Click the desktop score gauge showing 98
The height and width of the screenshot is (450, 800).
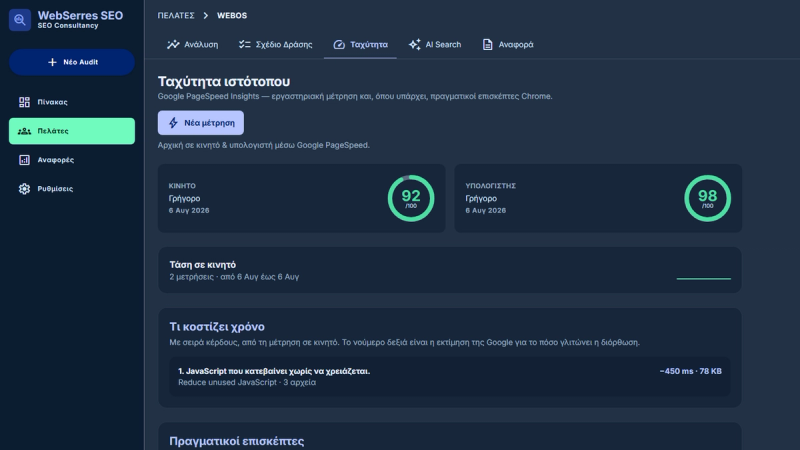point(707,198)
